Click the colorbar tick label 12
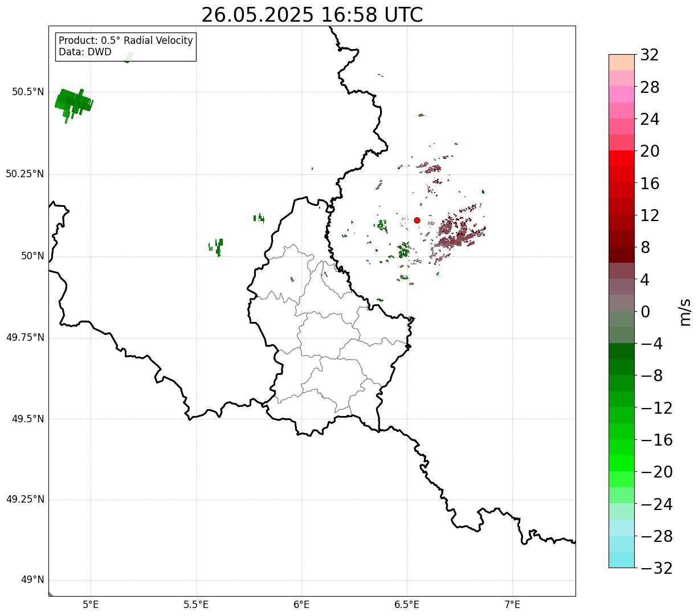 tap(650, 215)
